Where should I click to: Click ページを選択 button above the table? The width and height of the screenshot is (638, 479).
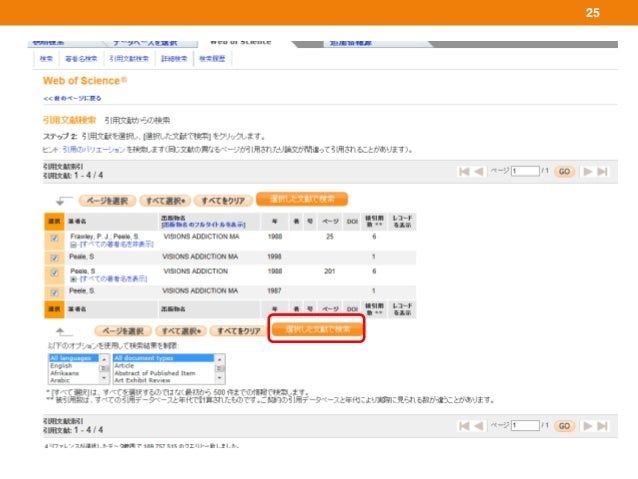tap(107, 200)
